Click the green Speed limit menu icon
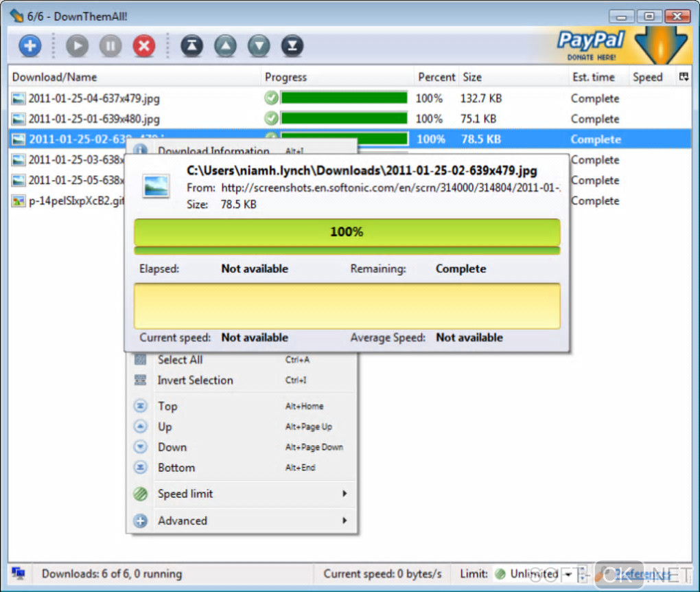700x592 pixels. click(140, 494)
